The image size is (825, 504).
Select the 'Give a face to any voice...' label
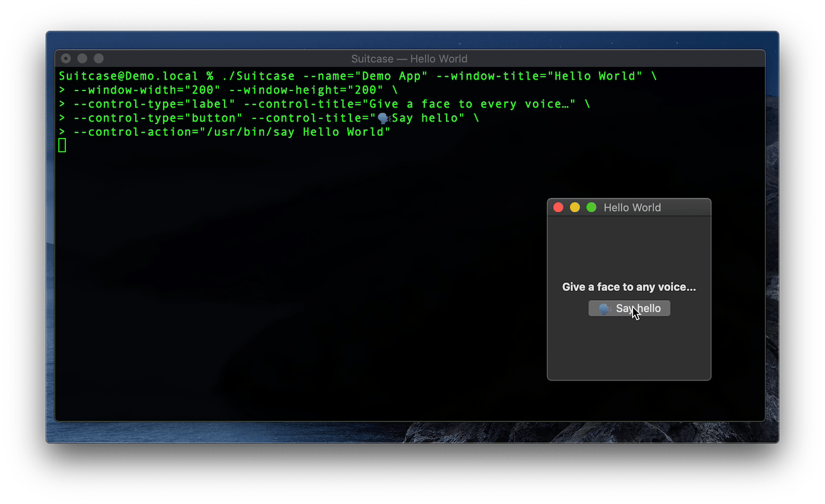click(x=629, y=287)
